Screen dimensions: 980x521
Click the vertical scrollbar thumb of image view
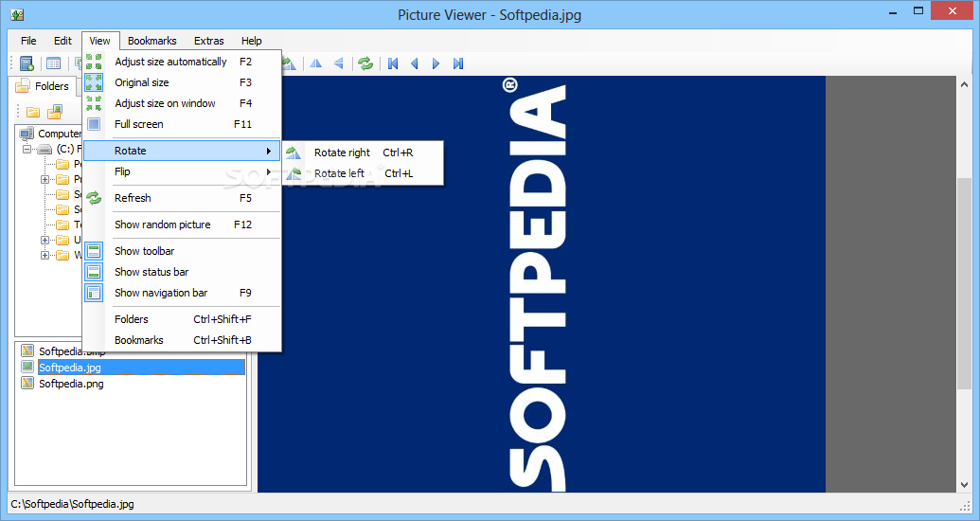965,284
